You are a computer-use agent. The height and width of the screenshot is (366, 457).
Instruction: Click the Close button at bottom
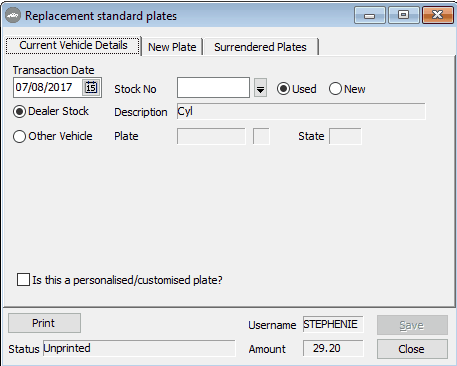[x=412, y=349]
